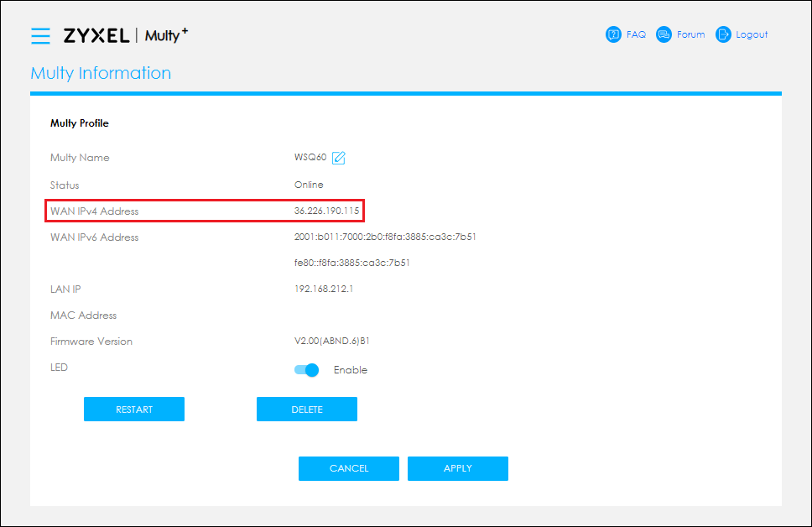Open the hamburger navigation menu
812x527 pixels.
coord(40,36)
